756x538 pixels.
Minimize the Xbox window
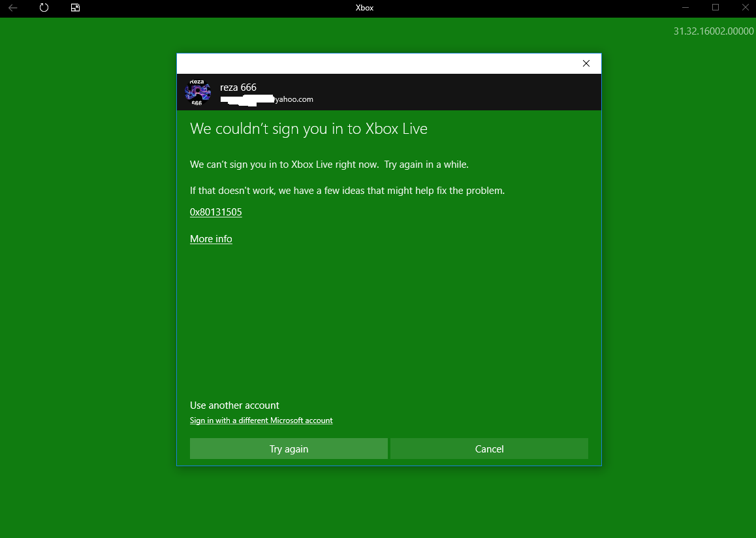[685, 8]
